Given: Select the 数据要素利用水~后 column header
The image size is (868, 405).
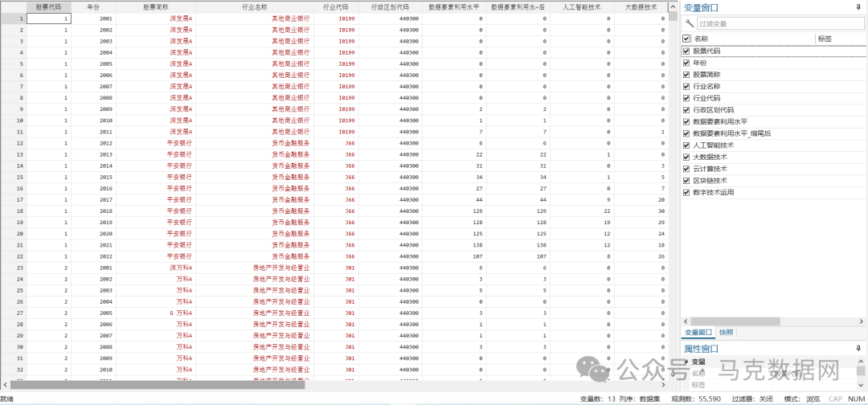Looking at the screenshot, I should coord(518,7).
